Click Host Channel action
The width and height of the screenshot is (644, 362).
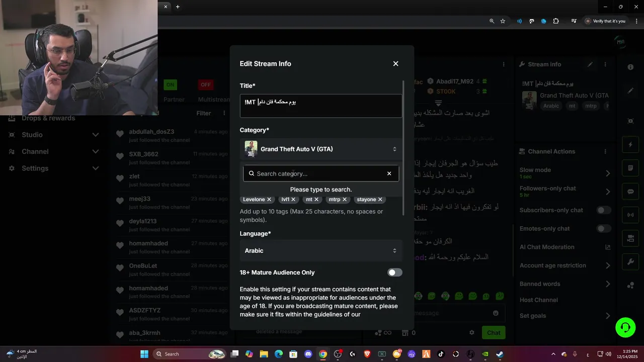(x=539, y=300)
